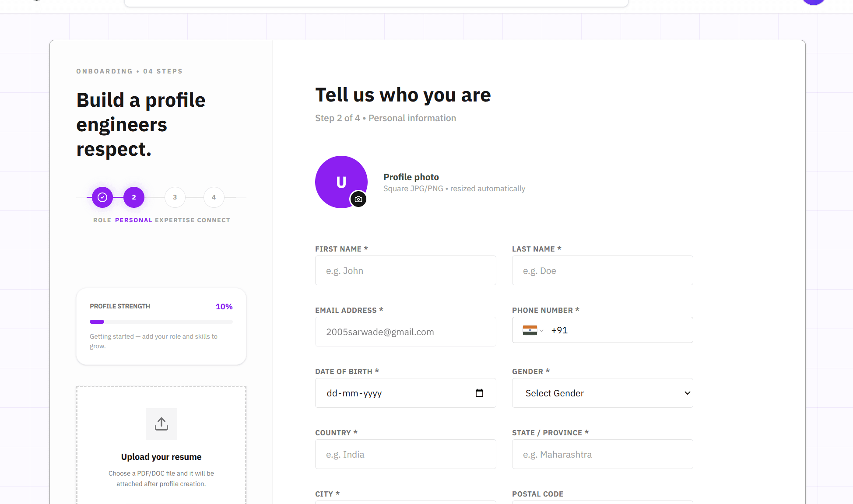Click the State / Province field
Image resolution: width=853 pixels, height=504 pixels.
(603, 454)
